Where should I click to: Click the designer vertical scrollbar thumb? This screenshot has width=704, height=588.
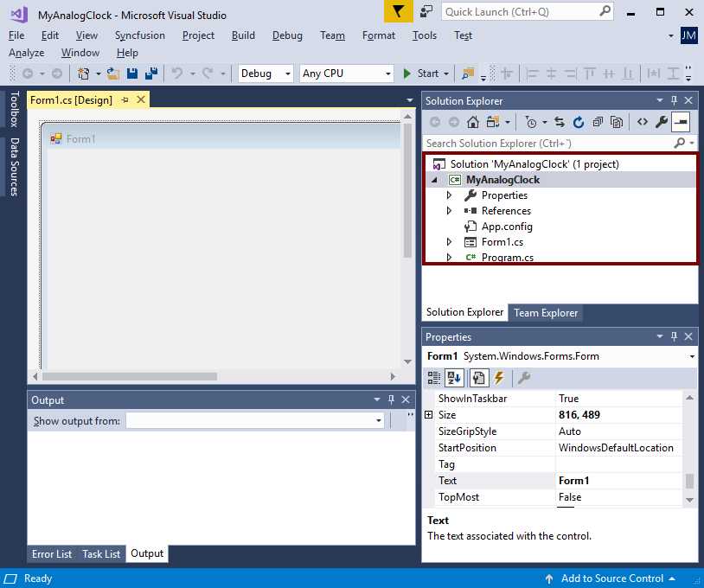(x=407, y=190)
